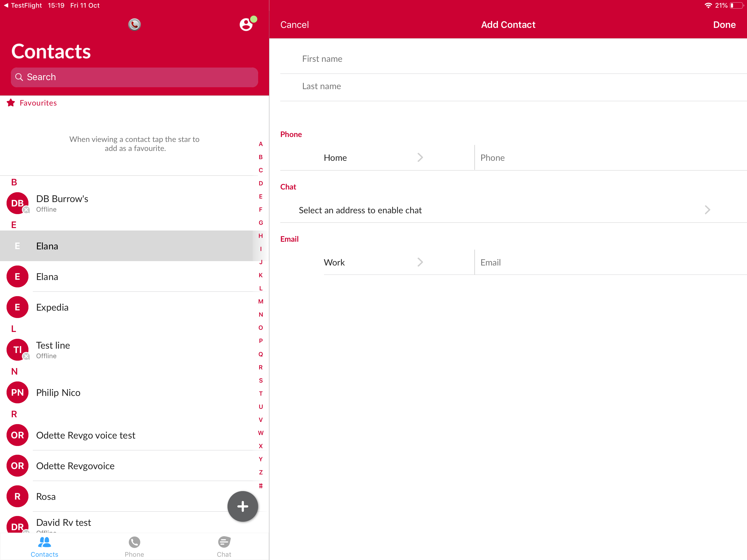Focus the Last name field
Image resolution: width=747 pixels, height=560 pixels.
pyautogui.click(x=514, y=86)
